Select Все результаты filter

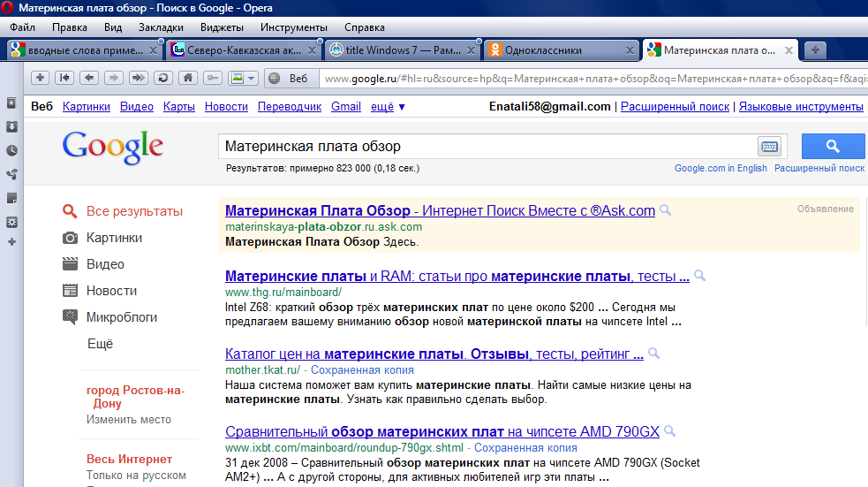tap(123, 211)
